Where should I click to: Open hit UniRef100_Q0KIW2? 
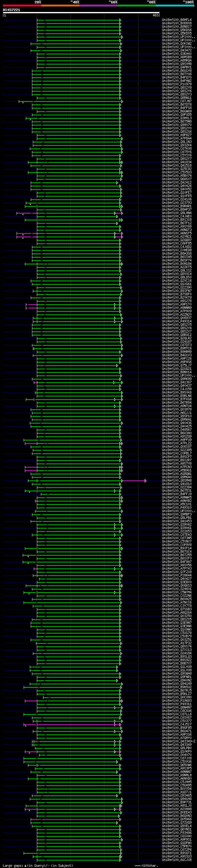point(177,43)
